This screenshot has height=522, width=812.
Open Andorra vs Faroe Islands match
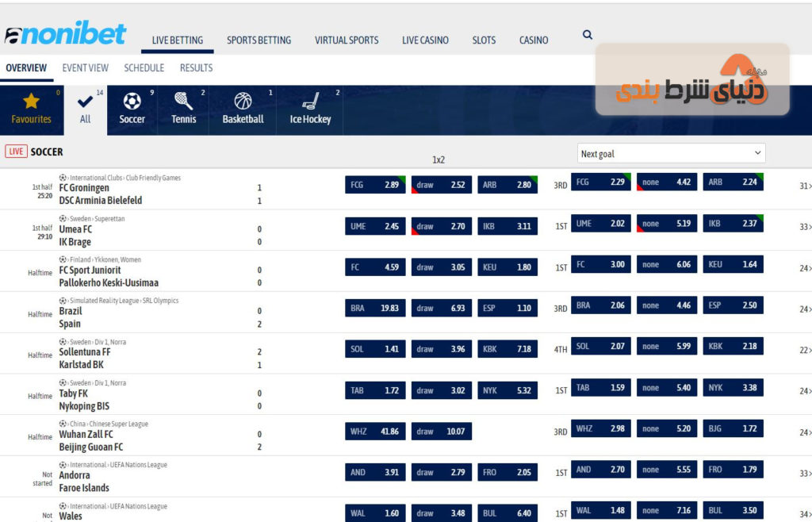(x=84, y=482)
